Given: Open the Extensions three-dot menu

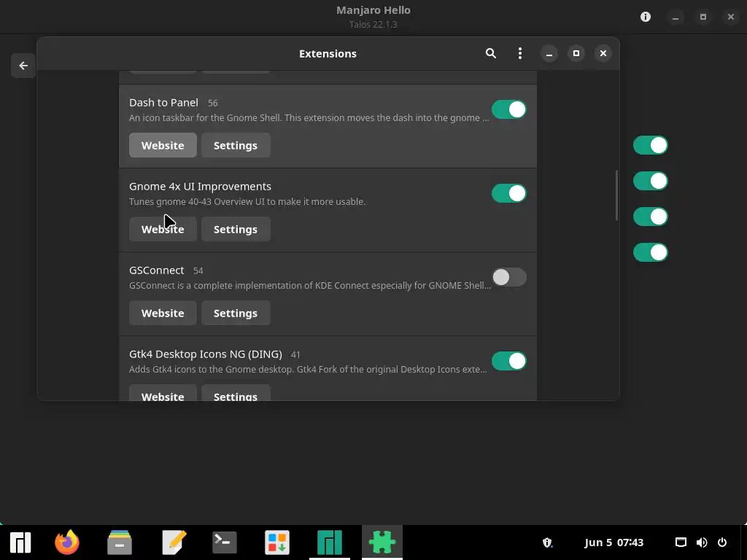Looking at the screenshot, I should pyautogui.click(x=519, y=53).
